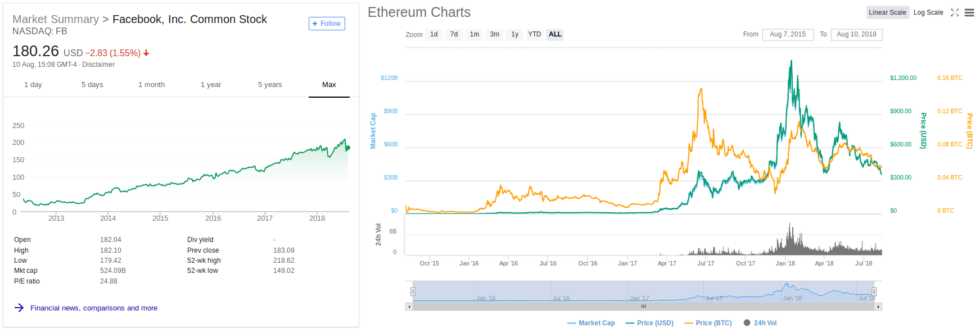
Task: Open the 5 years tab
Action: point(270,85)
